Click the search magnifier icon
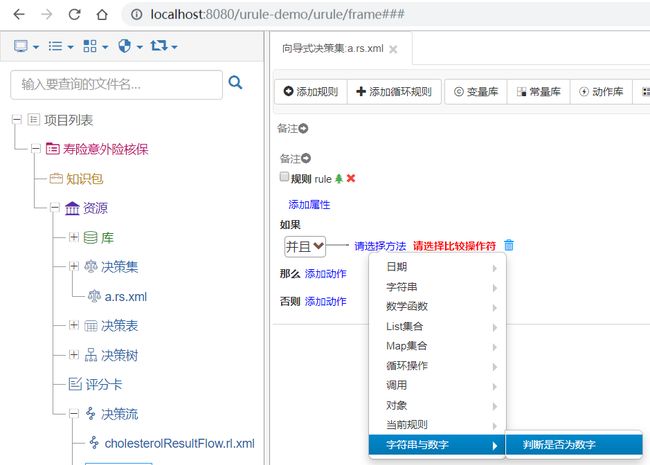 point(235,82)
